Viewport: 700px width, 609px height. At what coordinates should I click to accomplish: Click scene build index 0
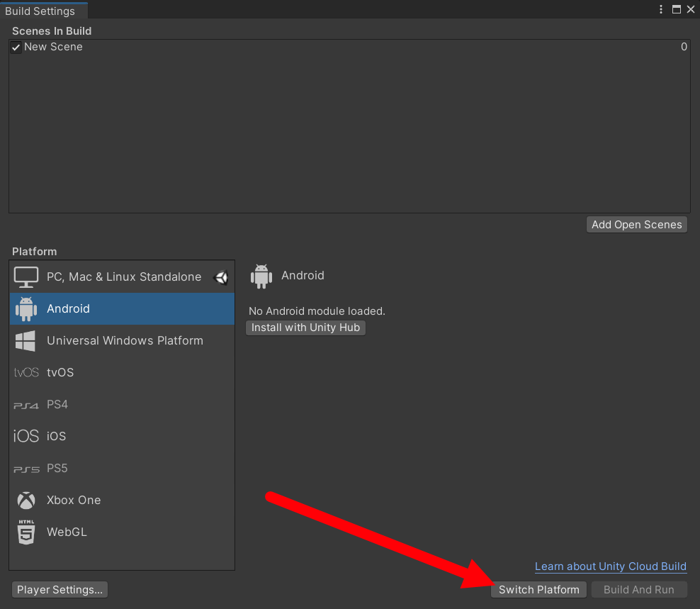tap(684, 47)
